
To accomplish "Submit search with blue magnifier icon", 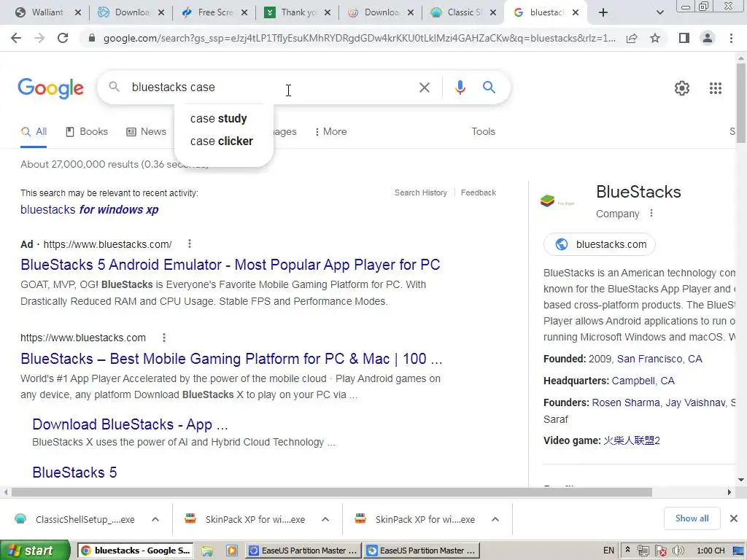I will click(x=489, y=87).
